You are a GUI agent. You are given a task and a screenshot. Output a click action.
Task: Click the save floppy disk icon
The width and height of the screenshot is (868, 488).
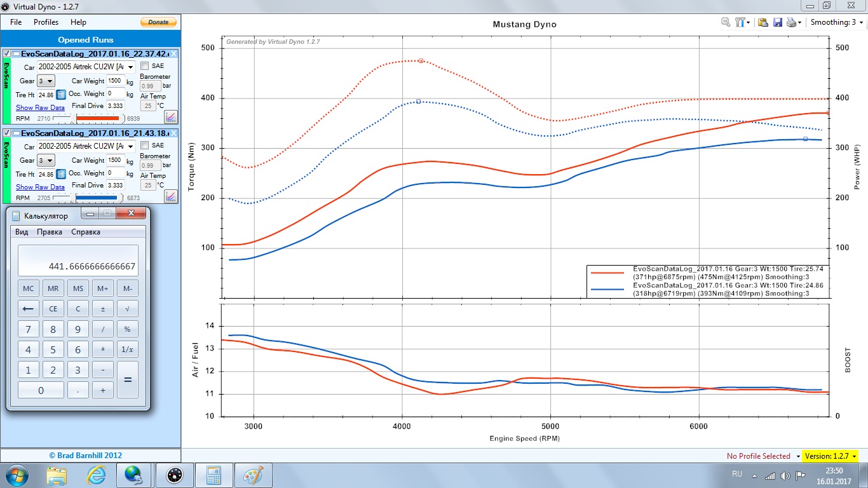[777, 22]
